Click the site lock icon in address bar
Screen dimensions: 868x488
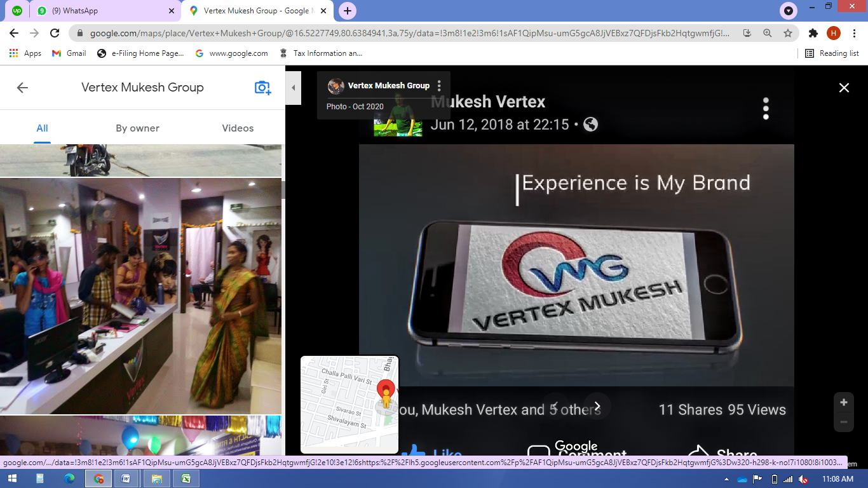coord(80,33)
